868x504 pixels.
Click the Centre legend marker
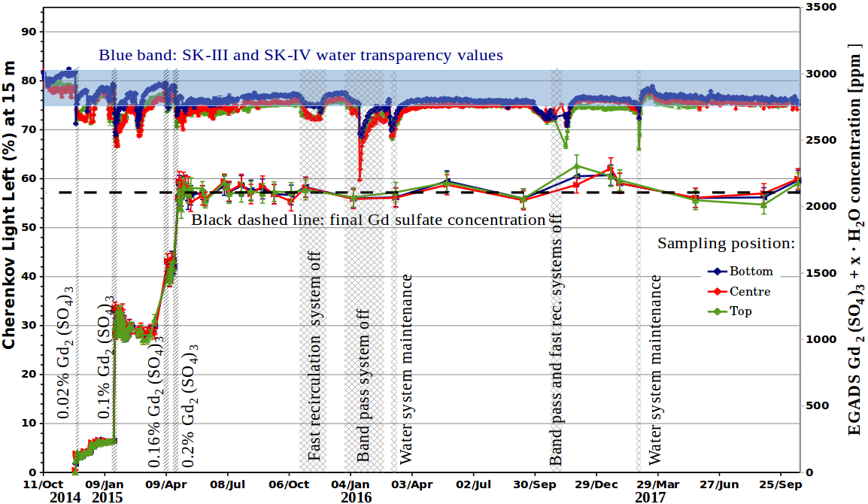point(718,291)
